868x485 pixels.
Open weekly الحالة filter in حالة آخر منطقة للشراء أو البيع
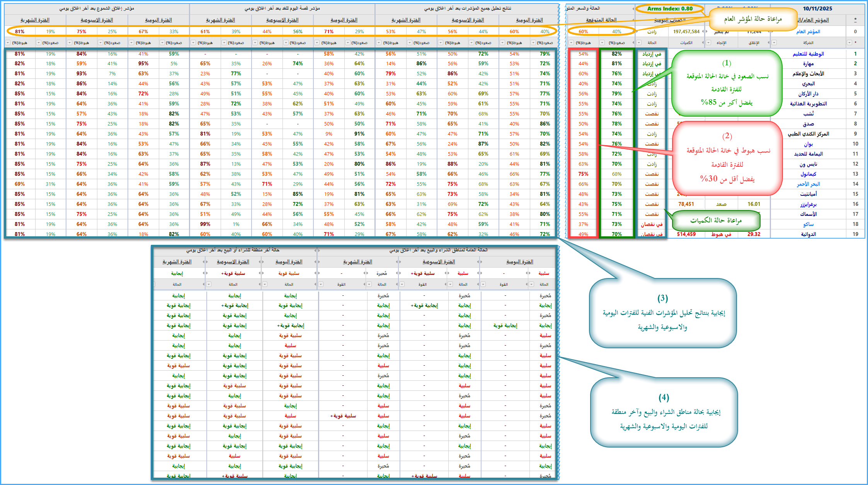(209, 285)
